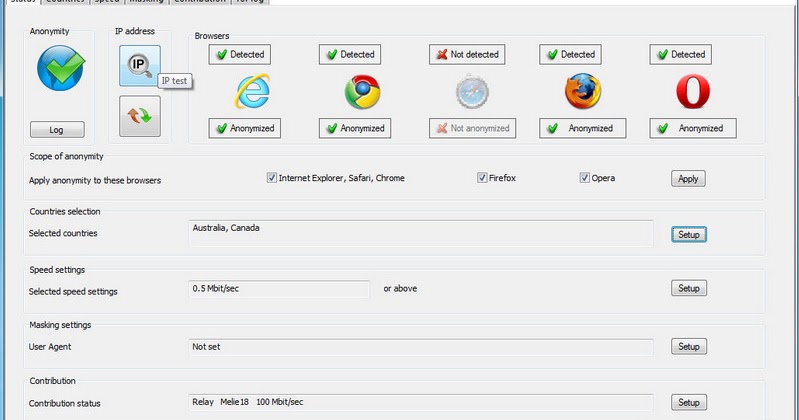This screenshot has width=799, height=420.
Task: Click the greyed-out Safari browser icon
Action: click(472, 92)
